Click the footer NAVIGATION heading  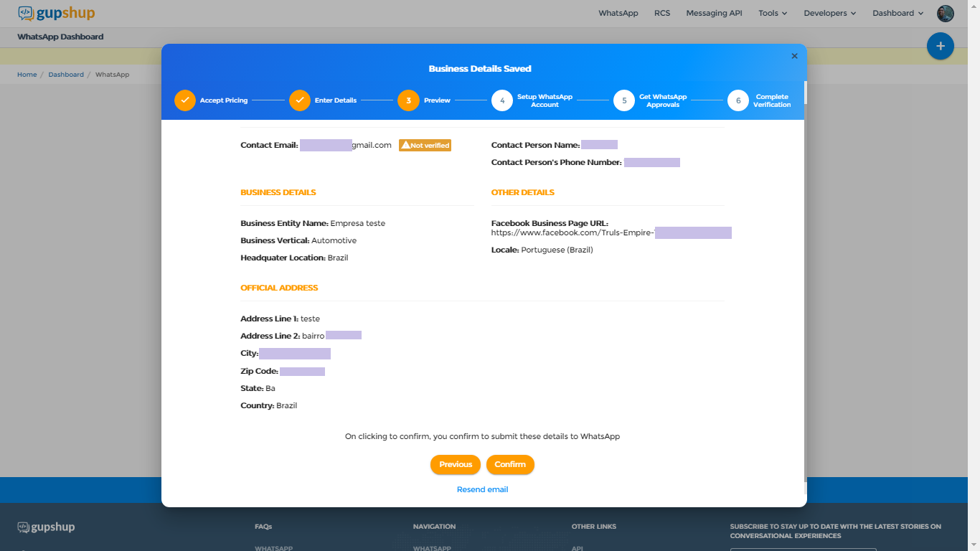pyautogui.click(x=434, y=527)
